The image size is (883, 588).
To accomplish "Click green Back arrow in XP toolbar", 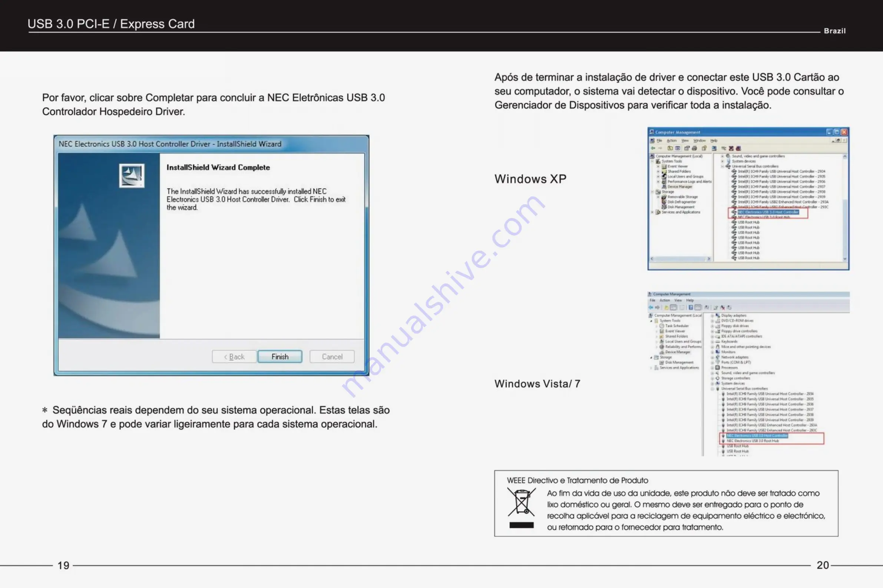I will click(x=654, y=148).
